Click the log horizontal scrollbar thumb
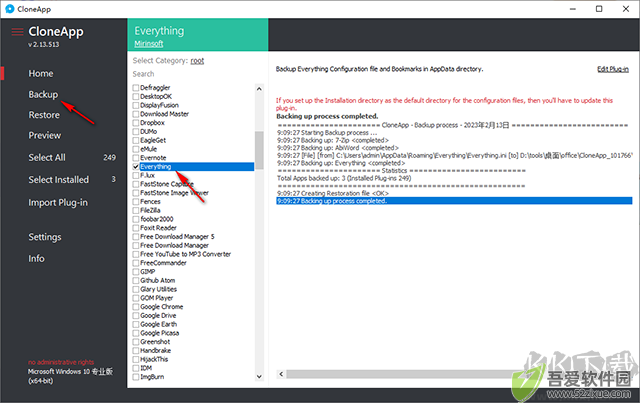 click(x=402, y=374)
